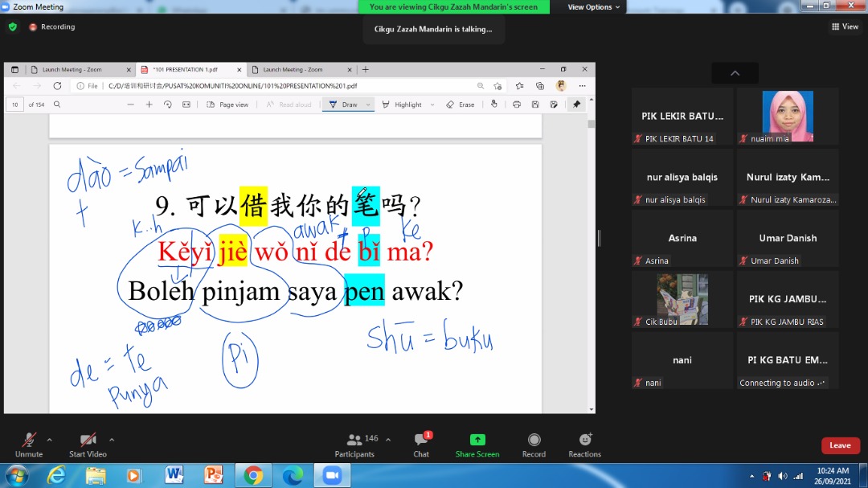
Task: Save the PDF document
Action: coord(535,105)
